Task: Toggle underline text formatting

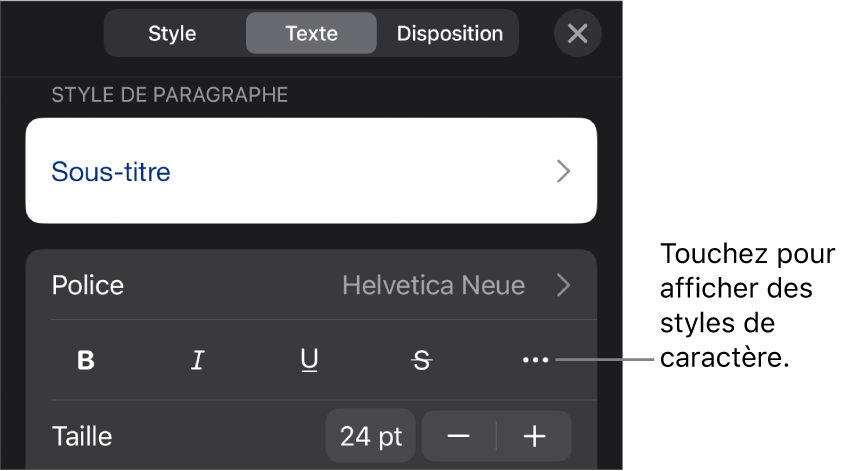Action: coord(310,361)
